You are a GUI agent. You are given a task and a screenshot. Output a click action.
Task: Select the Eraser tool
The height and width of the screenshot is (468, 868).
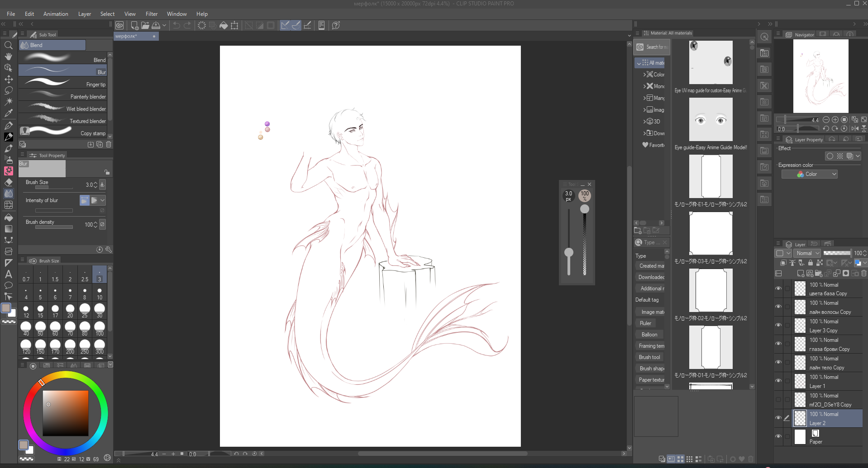pos(8,182)
